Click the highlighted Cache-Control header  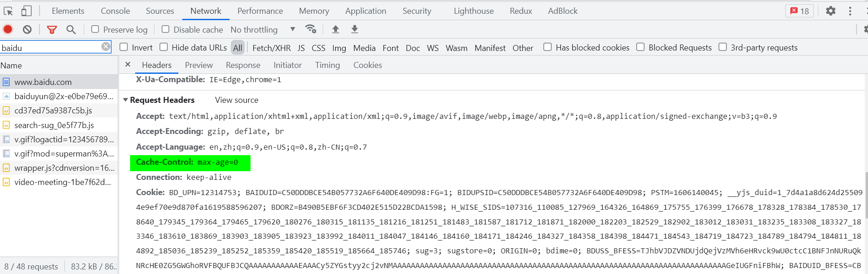[190, 162]
